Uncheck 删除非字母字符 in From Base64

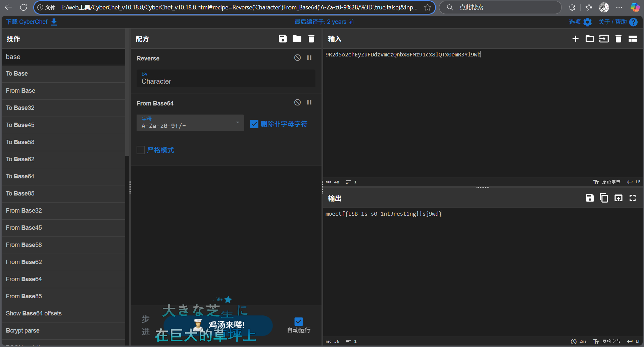[x=254, y=124]
